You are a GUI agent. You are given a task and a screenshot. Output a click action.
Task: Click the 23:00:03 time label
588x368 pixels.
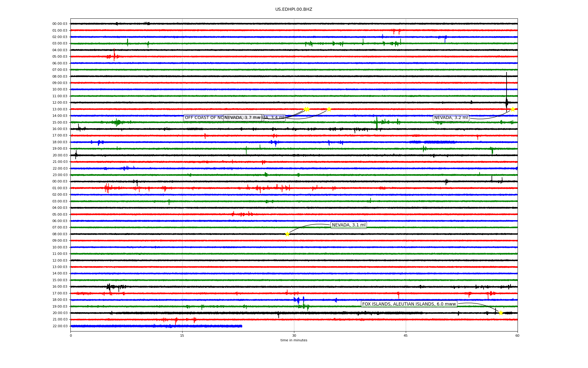pyautogui.click(x=60, y=175)
